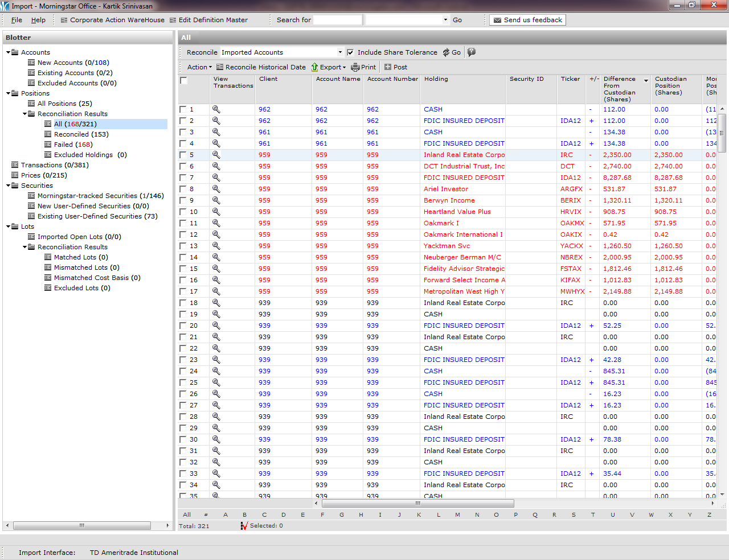This screenshot has width=729, height=560.
Task: Open Corporate Action WareHouse toolbar icon
Action: coord(64,20)
